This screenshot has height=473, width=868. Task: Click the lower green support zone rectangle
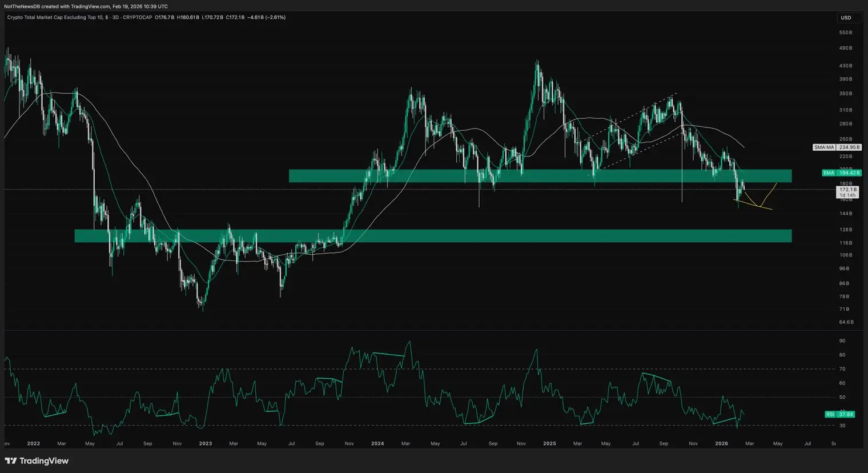point(433,236)
